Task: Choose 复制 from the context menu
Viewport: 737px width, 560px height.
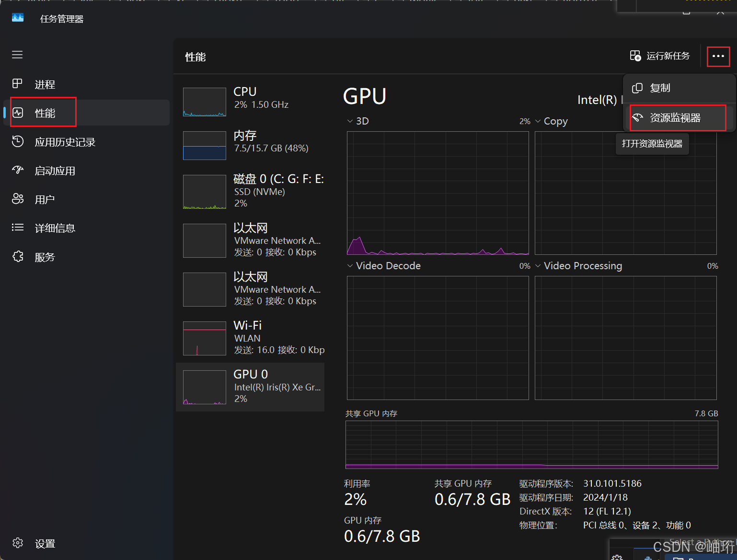Action: click(660, 88)
